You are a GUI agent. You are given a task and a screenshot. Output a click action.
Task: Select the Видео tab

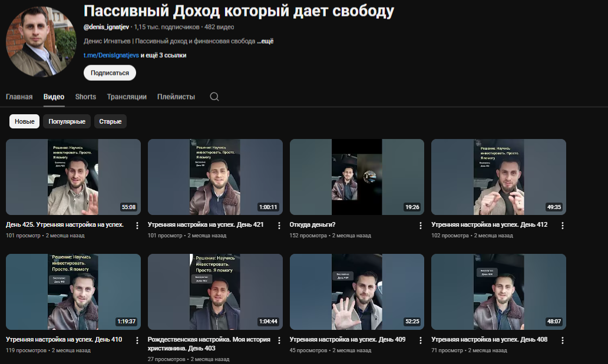54,97
